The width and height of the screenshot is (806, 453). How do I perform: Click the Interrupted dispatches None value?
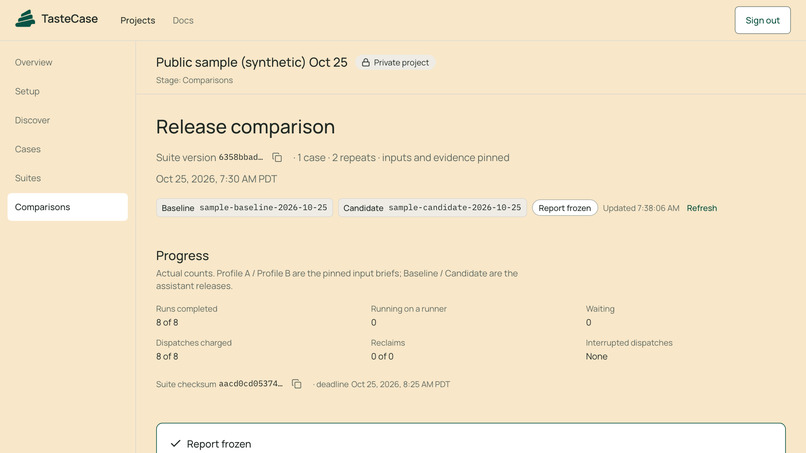(x=596, y=356)
